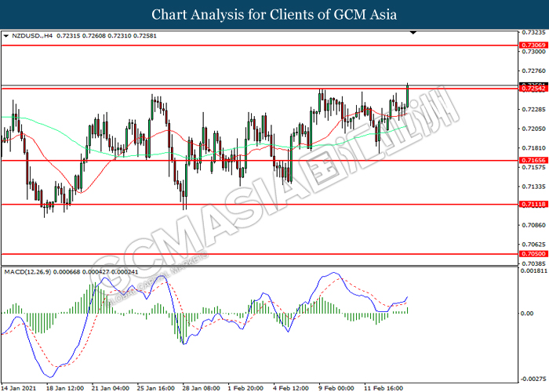
Task: Click the latest green candlestick at right edge
Action: [408, 95]
